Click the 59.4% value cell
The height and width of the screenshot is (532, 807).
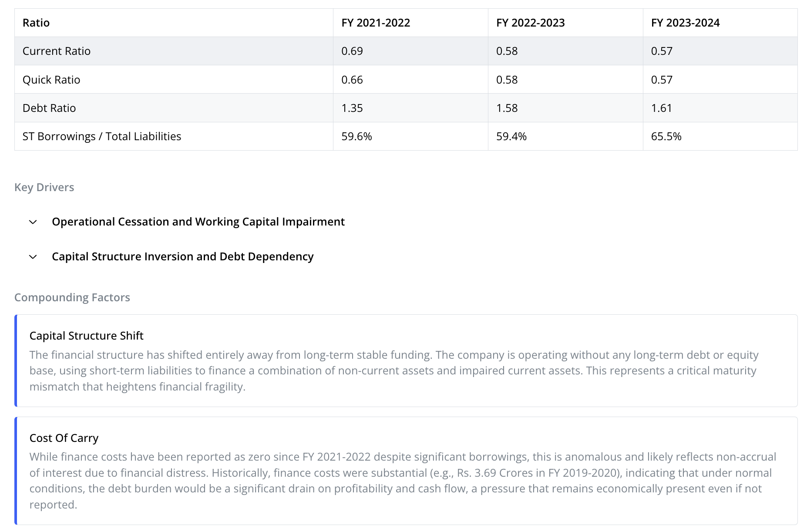565,136
